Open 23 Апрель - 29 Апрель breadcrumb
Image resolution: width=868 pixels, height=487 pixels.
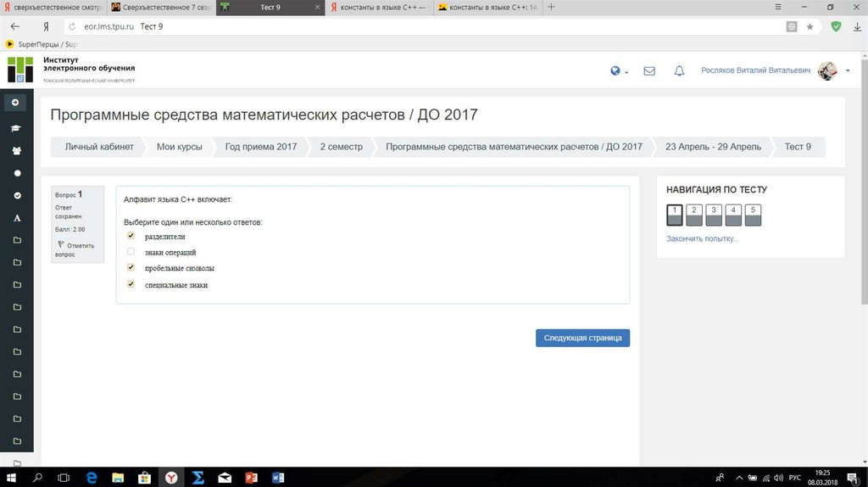713,147
